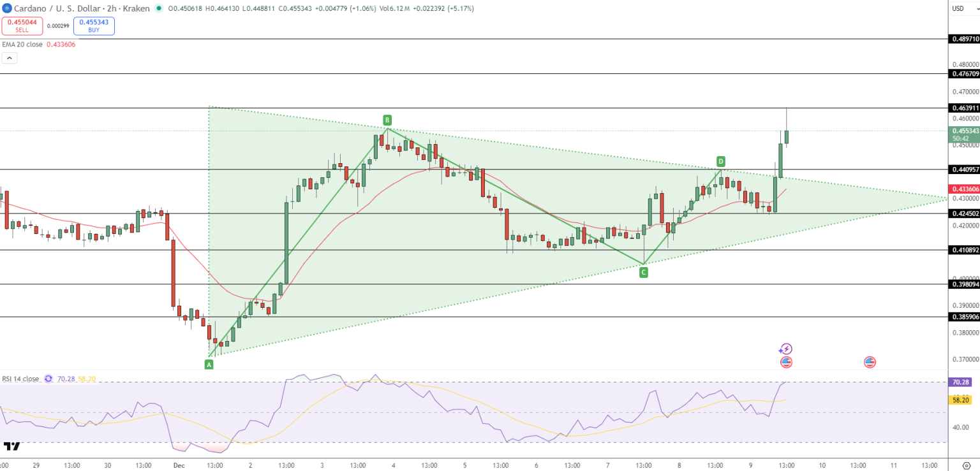Click the Cardano coin logo icon
The image size is (980, 471).
point(6,9)
